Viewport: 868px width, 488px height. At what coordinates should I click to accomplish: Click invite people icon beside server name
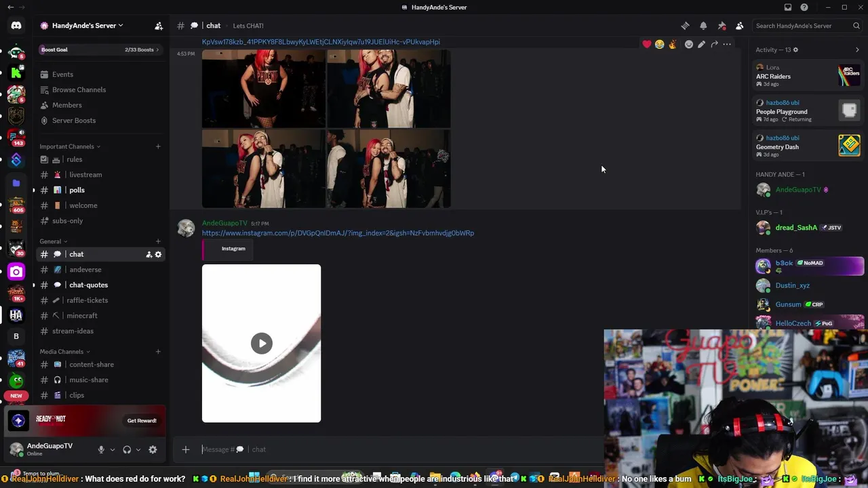pos(159,26)
